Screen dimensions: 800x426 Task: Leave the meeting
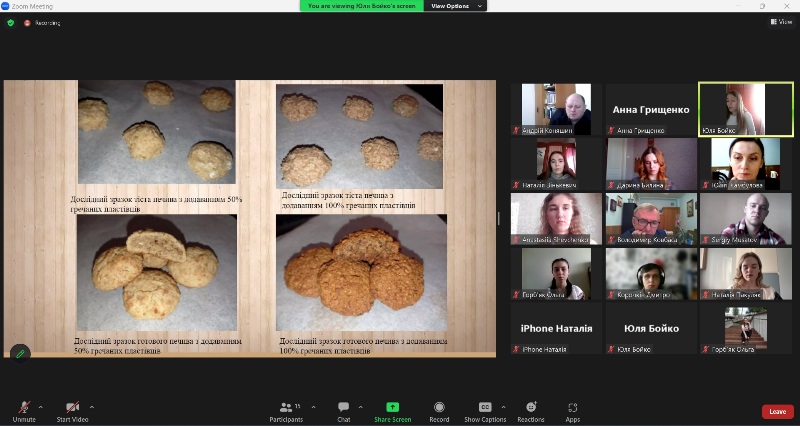[778, 412]
